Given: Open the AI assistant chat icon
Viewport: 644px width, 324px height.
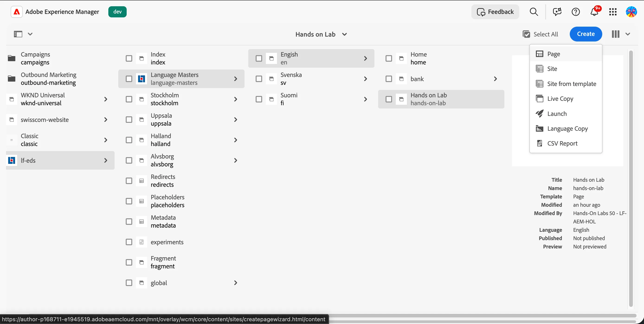Looking at the screenshot, I should [557, 12].
